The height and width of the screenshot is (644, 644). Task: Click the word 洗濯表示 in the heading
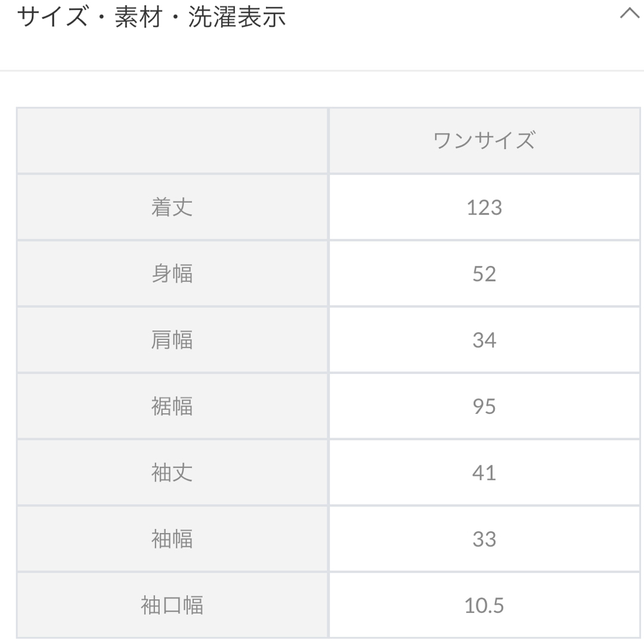237,17
